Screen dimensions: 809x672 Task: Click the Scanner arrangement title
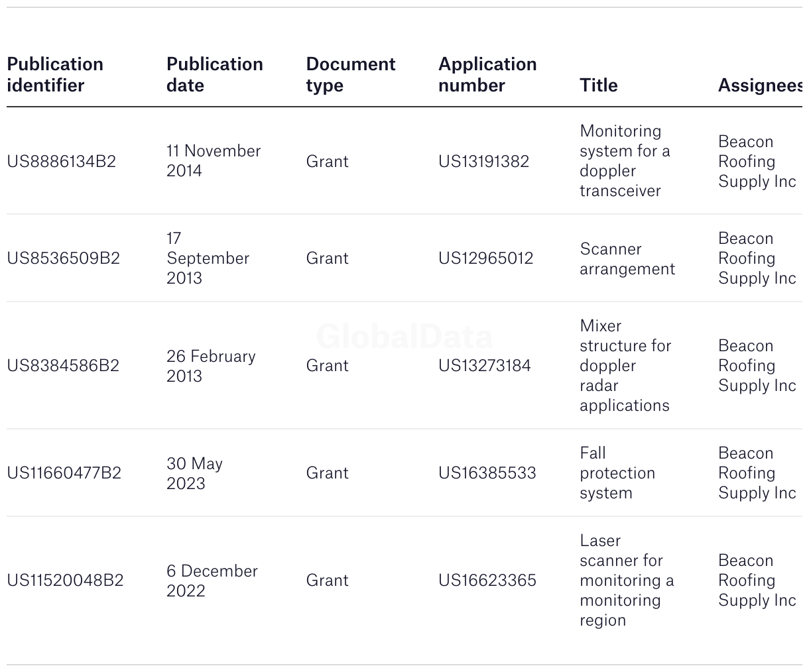(x=627, y=258)
